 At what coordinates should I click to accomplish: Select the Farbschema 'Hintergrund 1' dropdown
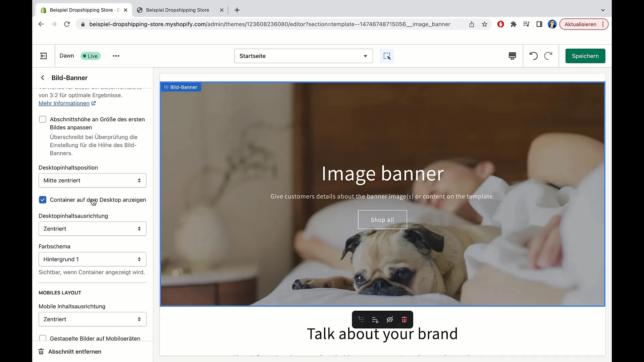pyautogui.click(x=92, y=259)
